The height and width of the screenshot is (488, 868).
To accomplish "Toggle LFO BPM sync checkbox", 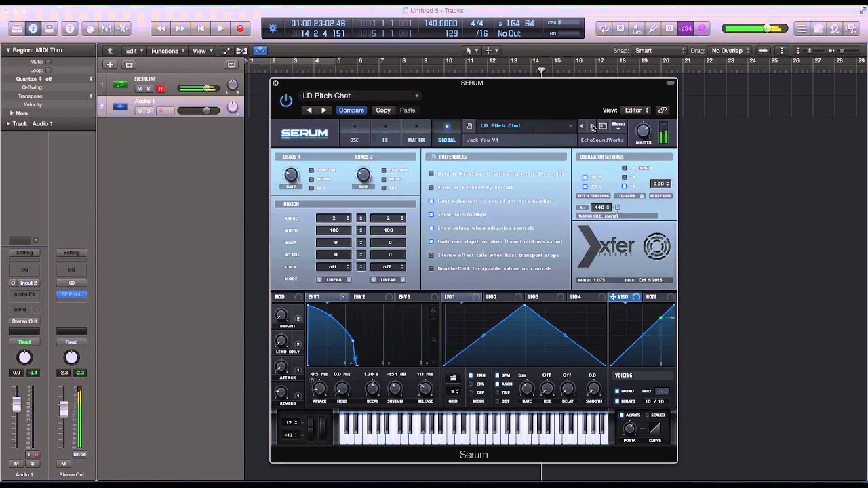I will [x=497, y=375].
